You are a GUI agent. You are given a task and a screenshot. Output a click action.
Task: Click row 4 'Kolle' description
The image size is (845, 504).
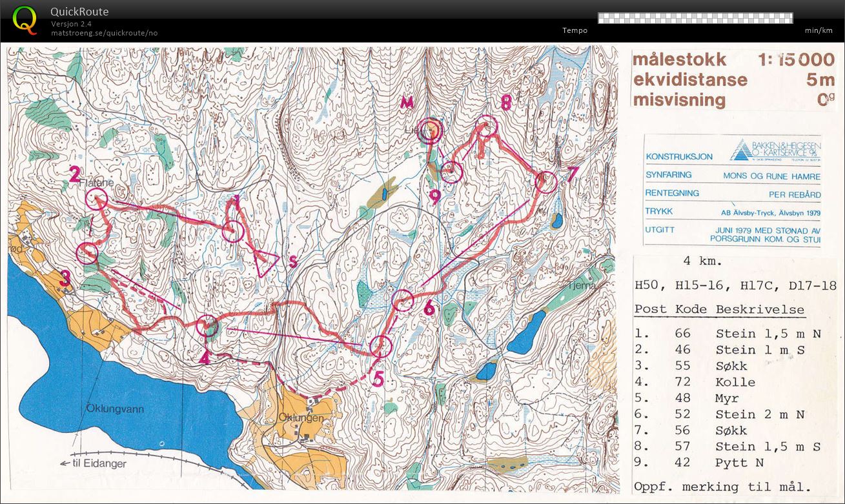[x=735, y=382]
